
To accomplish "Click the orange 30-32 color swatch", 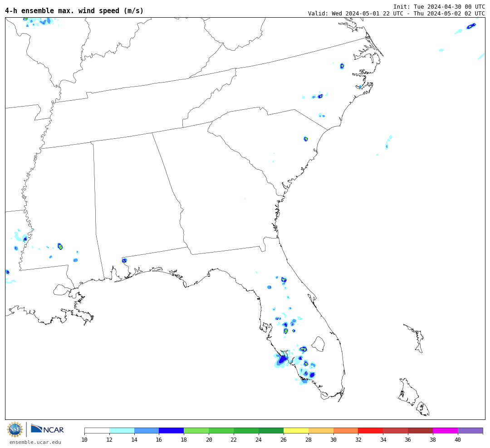I will coord(346,431).
